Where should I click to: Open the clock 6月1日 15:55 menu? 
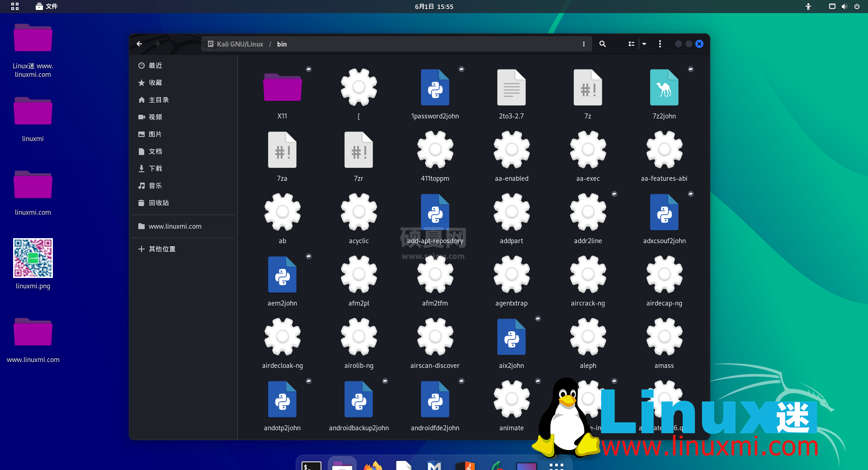click(x=434, y=6)
